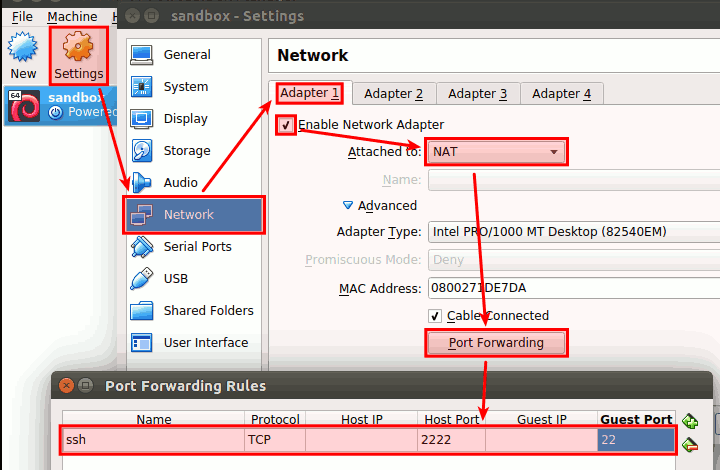Open the USB settings category
Image resolution: width=720 pixels, height=470 pixels.
(x=193, y=279)
